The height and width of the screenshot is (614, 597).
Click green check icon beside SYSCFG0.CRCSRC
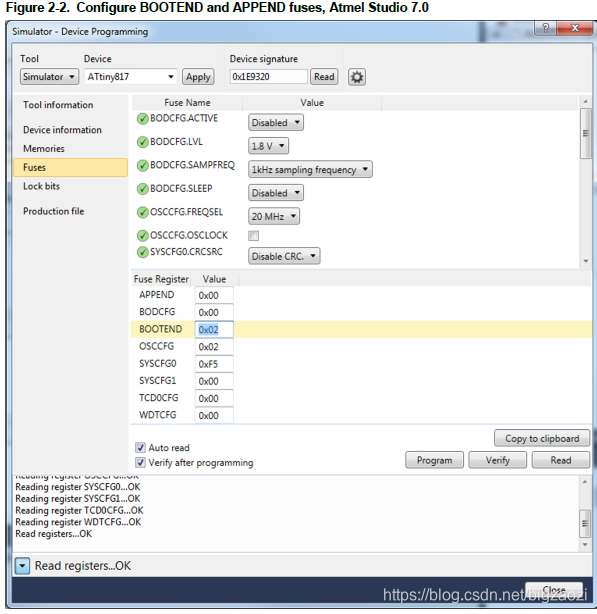point(142,252)
